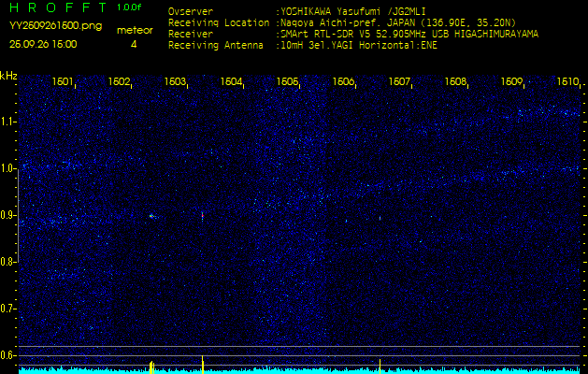This screenshot has height=374, width=588.
Task: Click the 1510 time marker
Action: point(567,81)
